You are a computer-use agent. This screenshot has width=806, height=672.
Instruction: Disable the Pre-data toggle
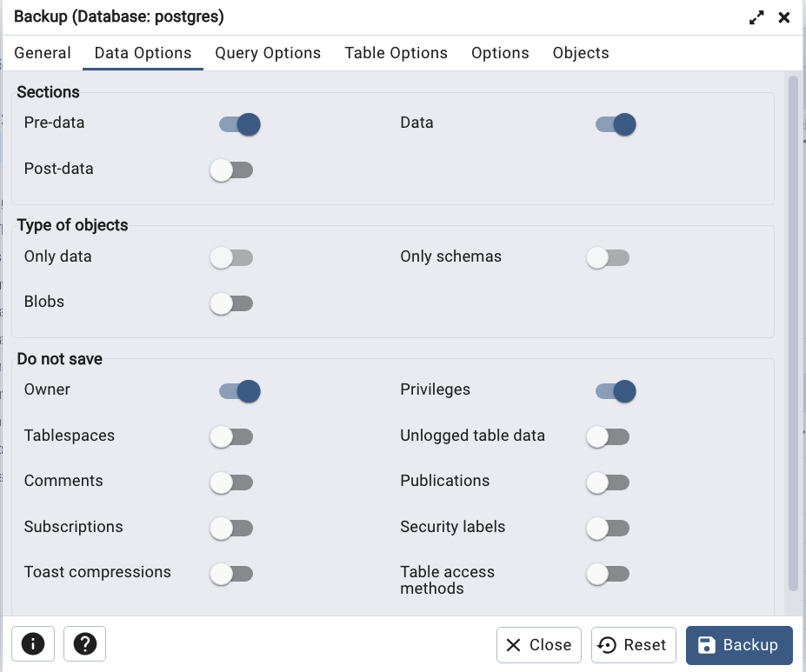pos(239,124)
